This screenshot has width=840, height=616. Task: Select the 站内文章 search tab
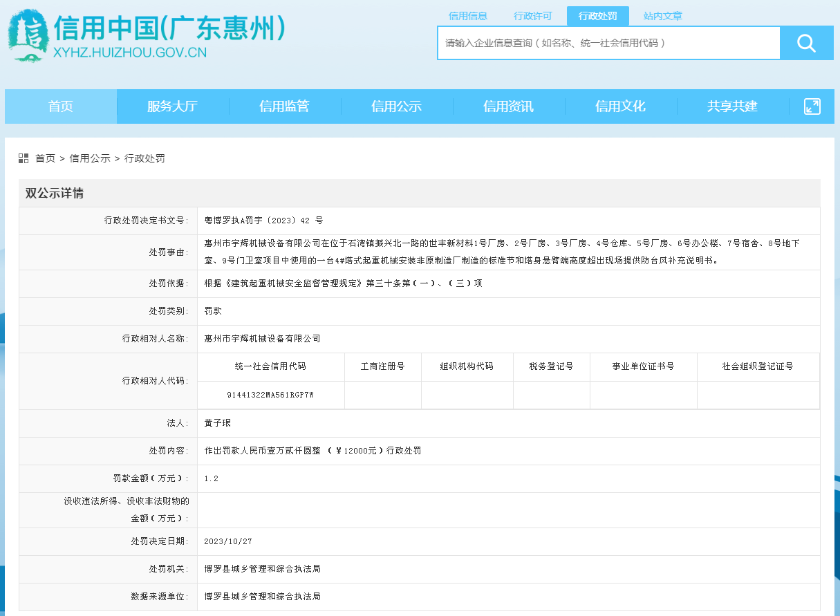tap(662, 16)
